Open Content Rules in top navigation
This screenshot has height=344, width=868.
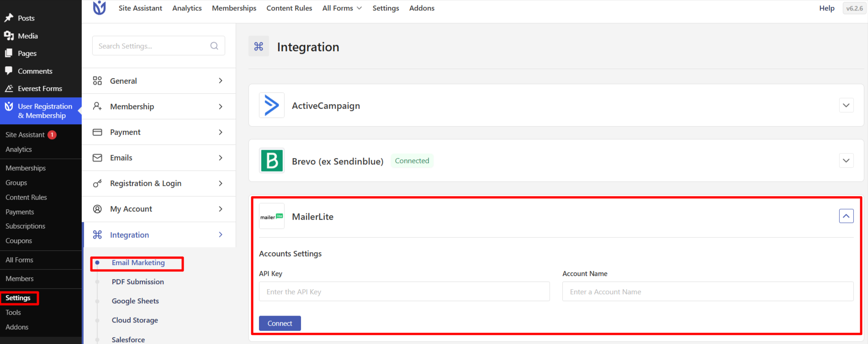pyautogui.click(x=289, y=8)
